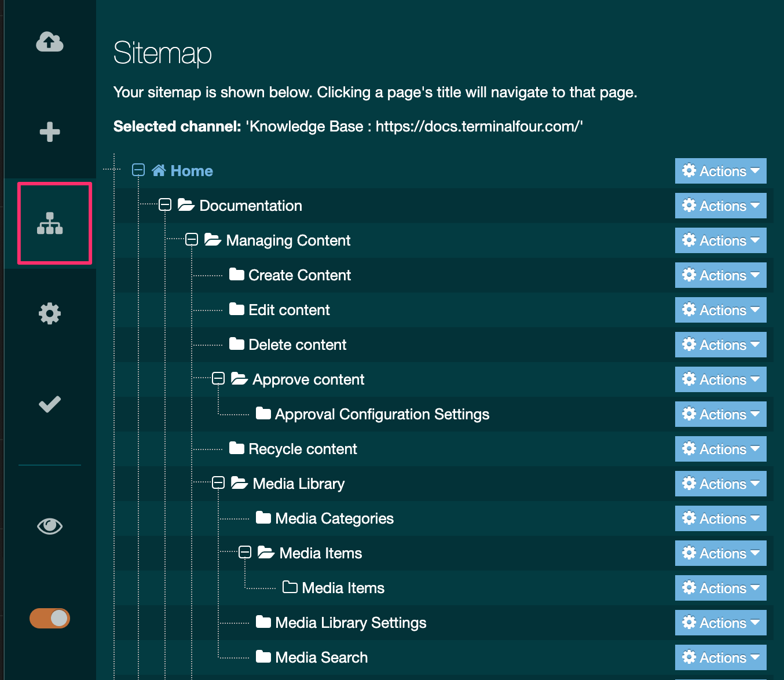Image resolution: width=784 pixels, height=680 pixels.
Task: Click the plus add icon in sidebar
Action: pyautogui.click(x=50, y=132)
